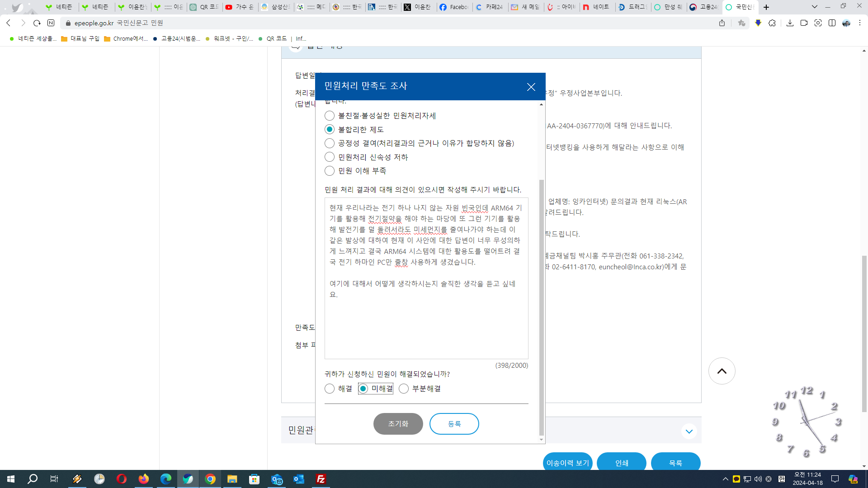Open the browser menu three dots
868x488 pixels.
click(x=860, y=23)
